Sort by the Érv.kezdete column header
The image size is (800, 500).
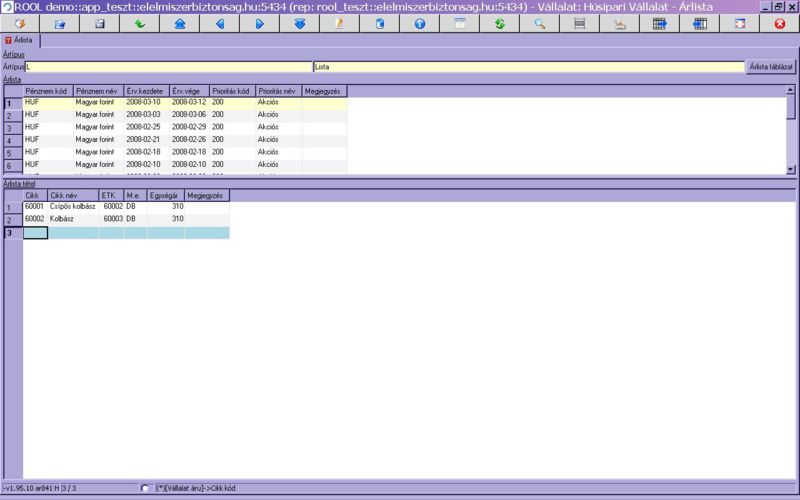click(146, 91)
